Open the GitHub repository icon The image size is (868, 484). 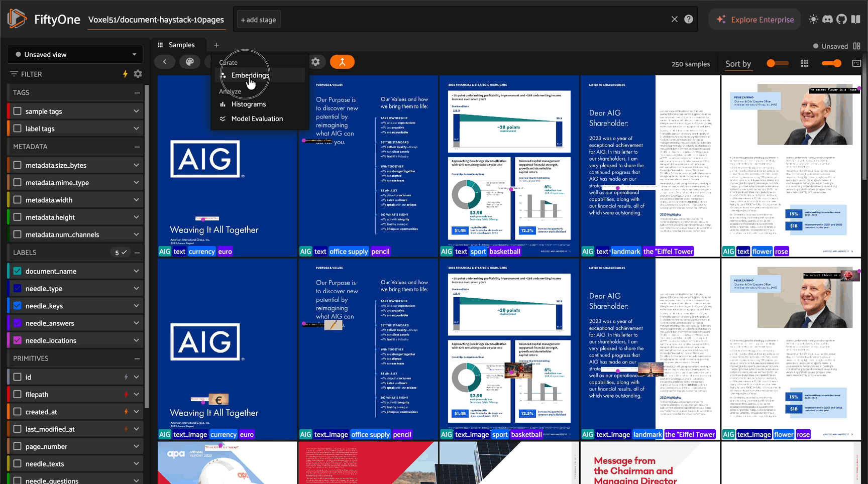(x=841, y=19)
